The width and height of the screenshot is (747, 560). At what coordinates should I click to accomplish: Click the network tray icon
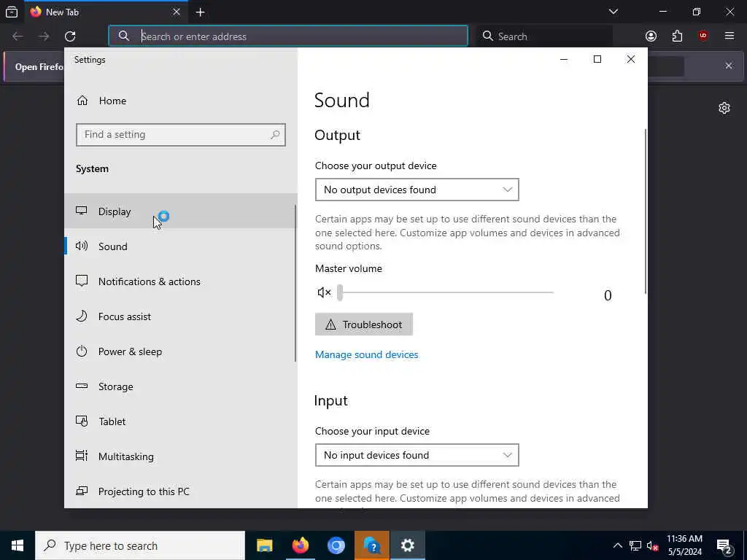(635, 545)
